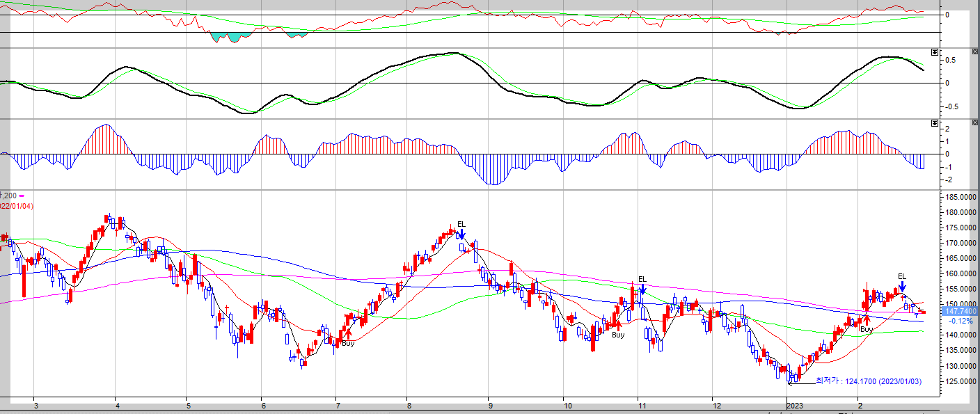Screen dimensions: 980x414
Task: Click month 9 label on time axis
Action: click(490, 405)
